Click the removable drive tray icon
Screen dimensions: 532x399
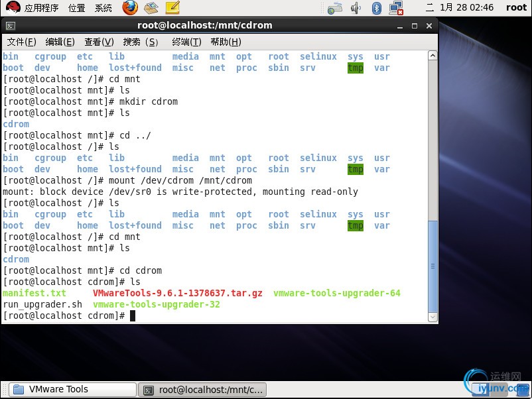click(334, 8)
